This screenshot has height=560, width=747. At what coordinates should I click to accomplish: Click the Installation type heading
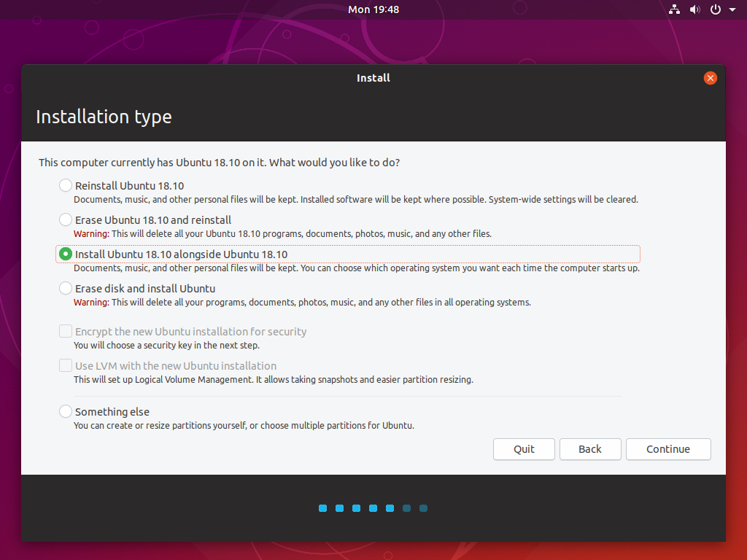tap(104, 117)
